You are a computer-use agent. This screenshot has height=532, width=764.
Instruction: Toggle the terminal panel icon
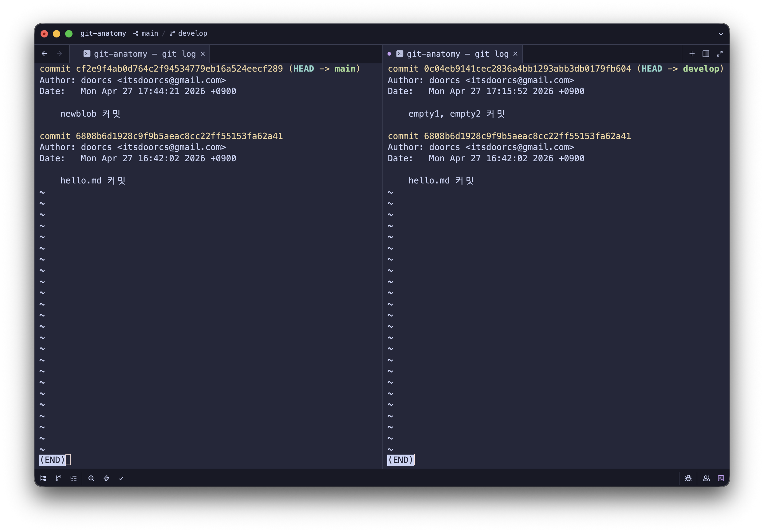coord(721,478)
